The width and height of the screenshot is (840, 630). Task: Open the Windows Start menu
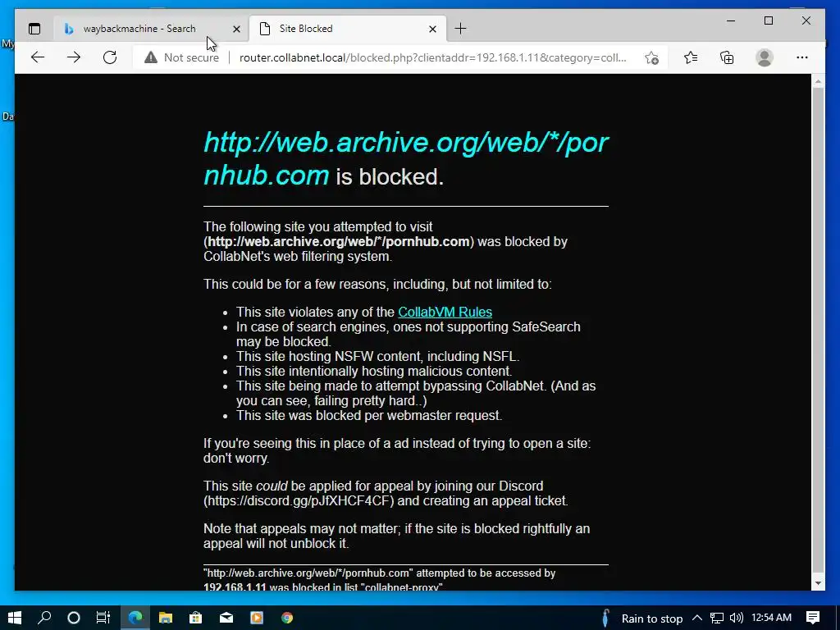15,618
